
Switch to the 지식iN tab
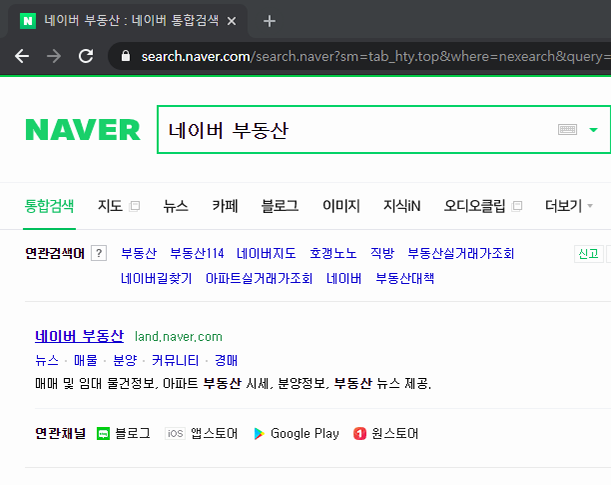(x=402, y=206)
